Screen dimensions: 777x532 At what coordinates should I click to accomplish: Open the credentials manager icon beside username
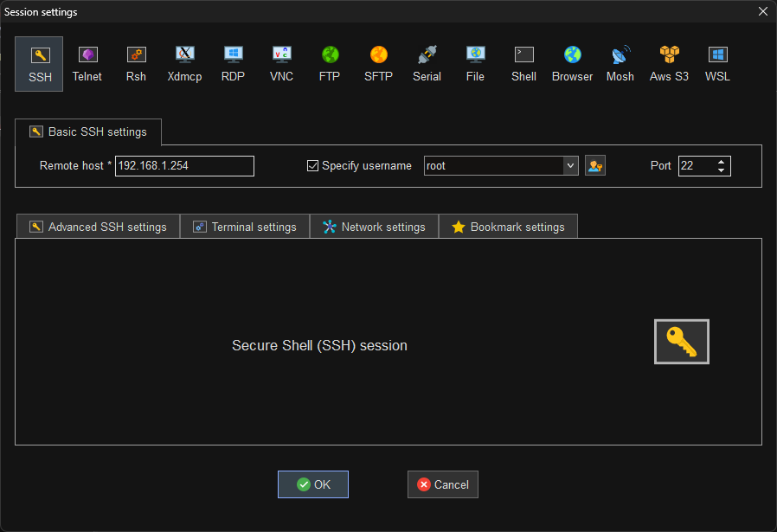coord(594,166)
